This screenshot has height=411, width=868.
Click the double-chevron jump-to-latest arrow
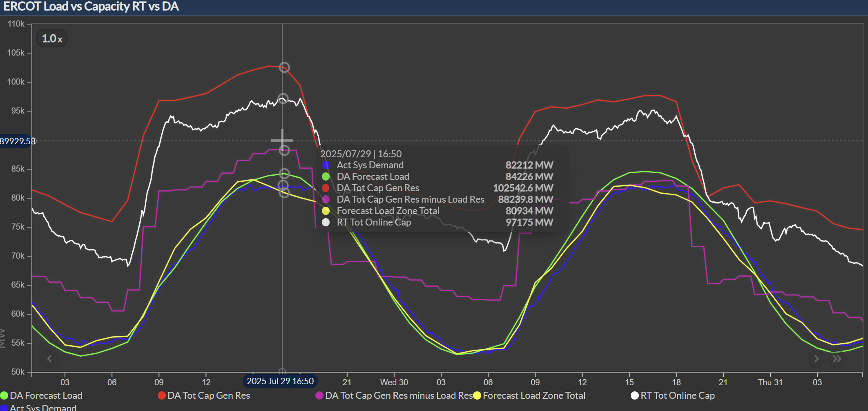(837, 359)
